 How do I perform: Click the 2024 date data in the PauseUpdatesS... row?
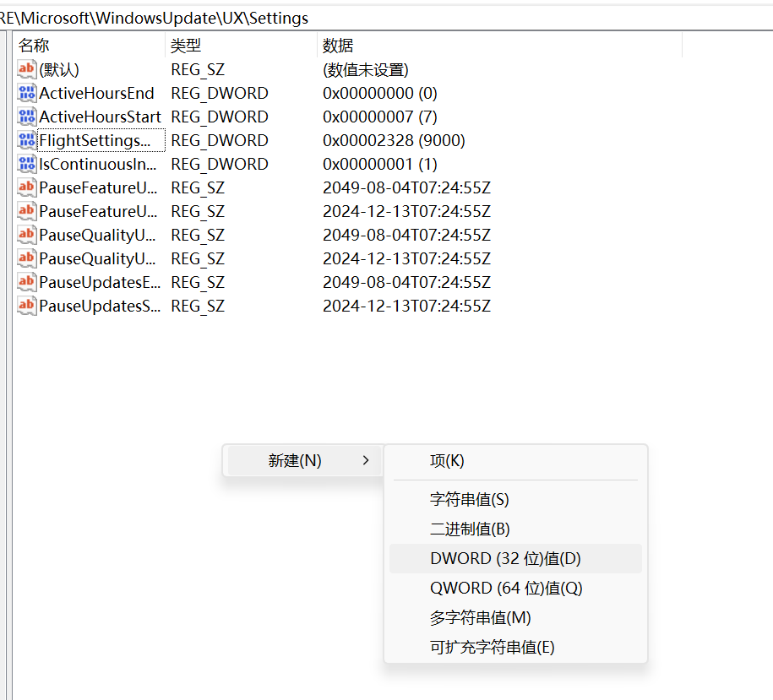(406, 306)
